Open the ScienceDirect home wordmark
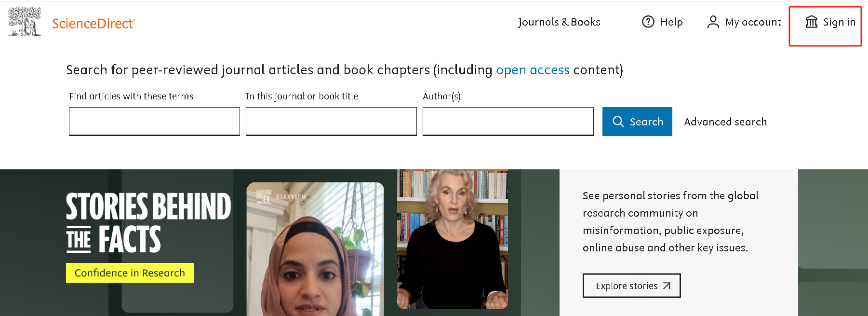 tap(93, 24)
